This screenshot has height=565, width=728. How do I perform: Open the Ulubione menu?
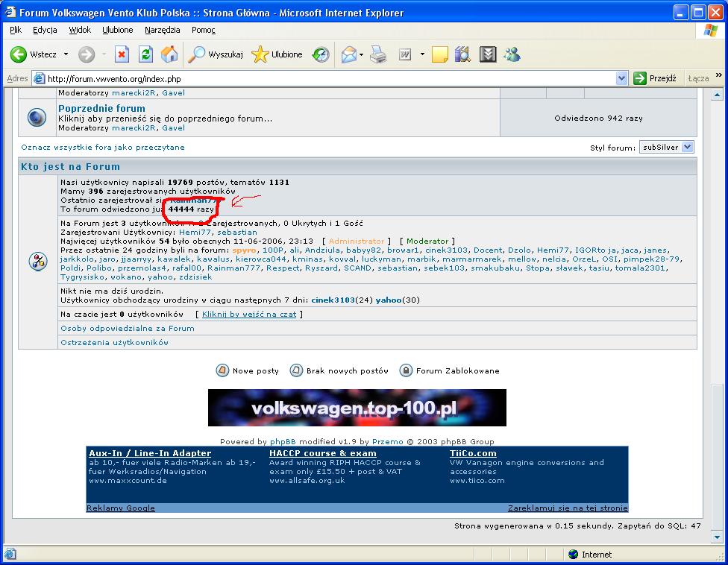click(117, 30)
